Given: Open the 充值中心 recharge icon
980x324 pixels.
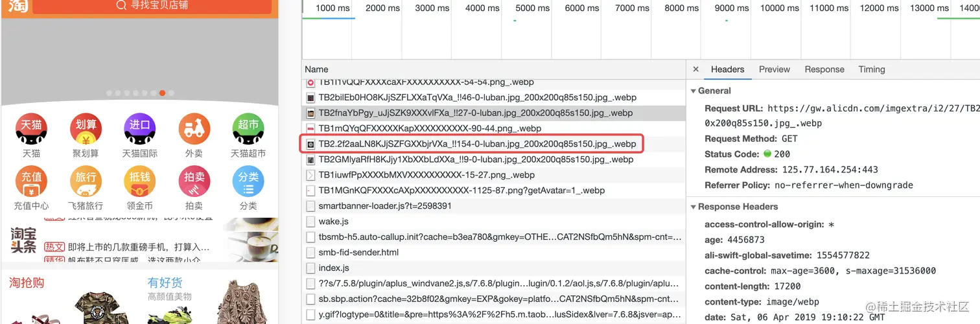Looking at the screenshot, I should [31, 182].
